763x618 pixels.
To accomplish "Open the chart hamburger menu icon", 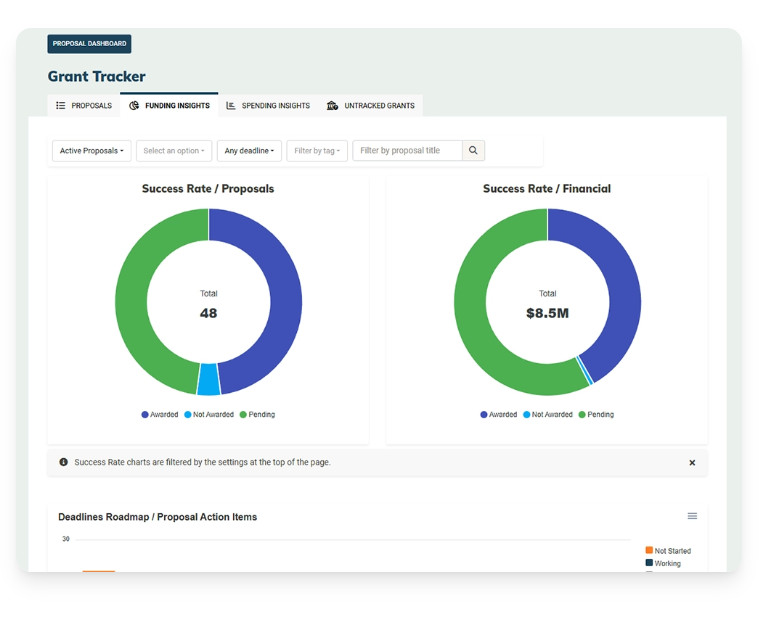I will 692,516.
